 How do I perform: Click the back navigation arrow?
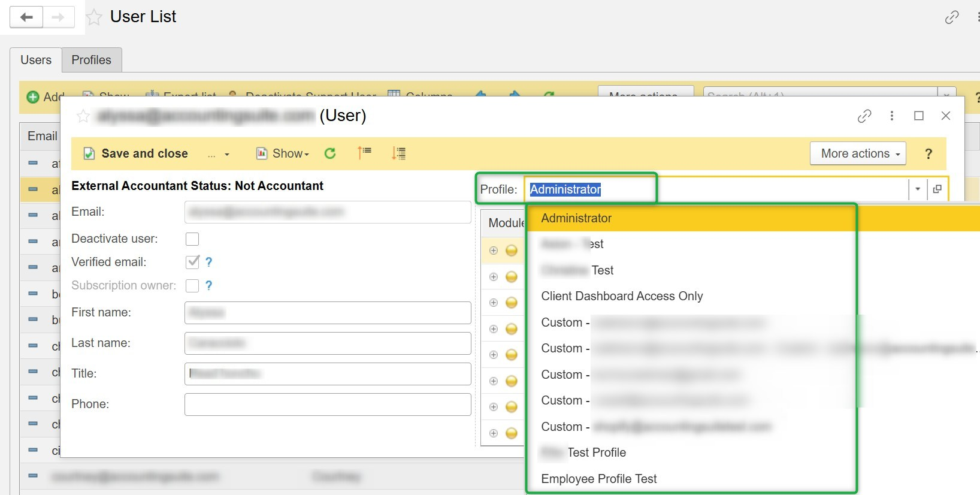click(26, 17)
